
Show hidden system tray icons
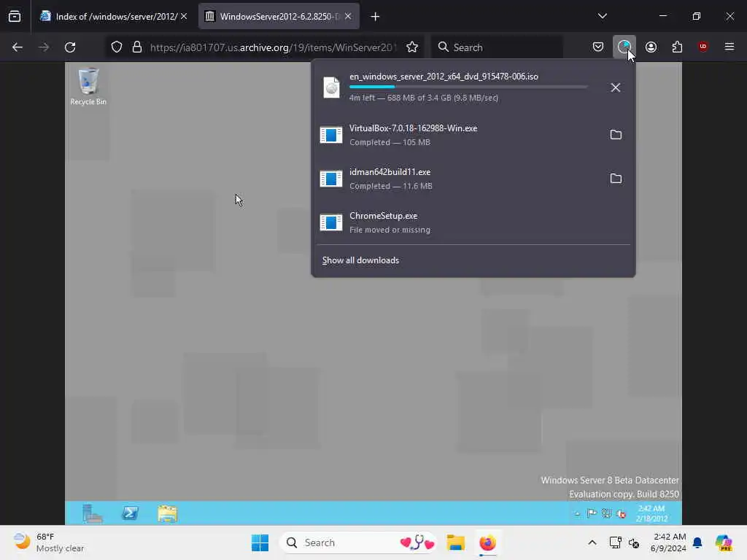click(x=592, y=542)
